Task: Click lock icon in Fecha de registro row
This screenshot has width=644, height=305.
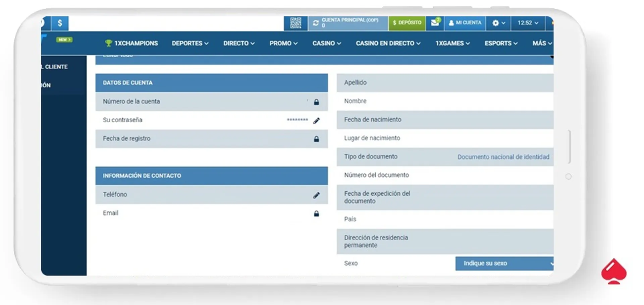Action: click(316, 139)
